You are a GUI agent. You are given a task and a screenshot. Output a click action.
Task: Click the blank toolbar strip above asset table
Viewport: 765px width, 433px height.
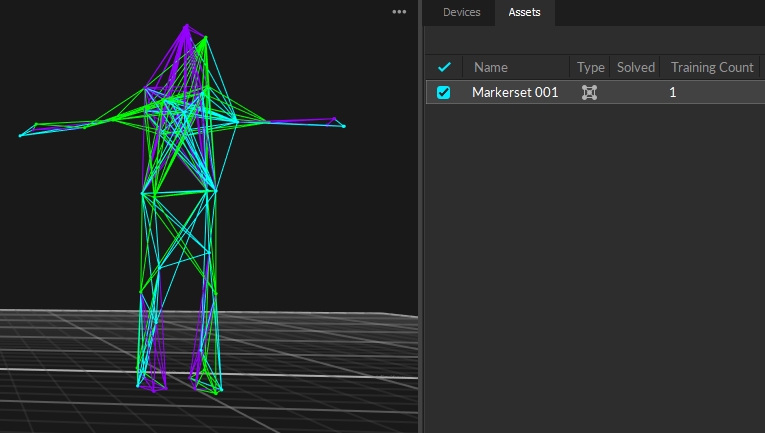coord(595,40)
